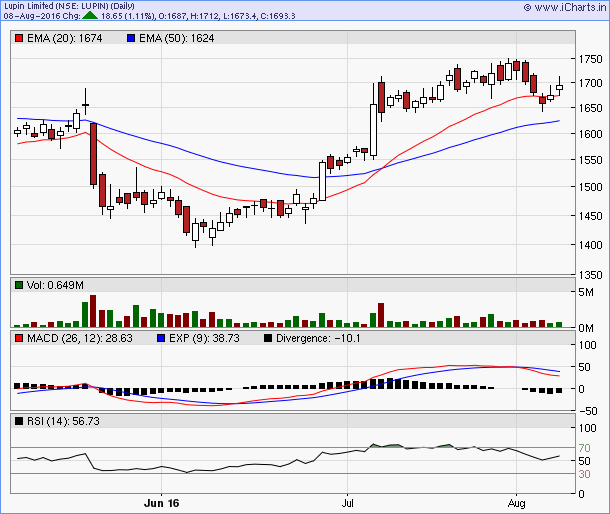Click the 1700 price axis label
The image size is (610, 514).
(x=590, y=83)
